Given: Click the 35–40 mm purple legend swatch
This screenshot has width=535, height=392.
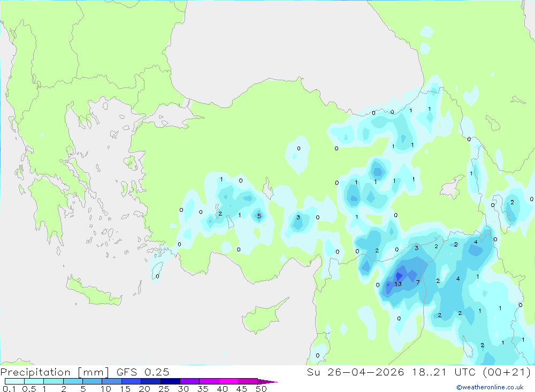Looking at the screenshot, I should click(209, 381).
